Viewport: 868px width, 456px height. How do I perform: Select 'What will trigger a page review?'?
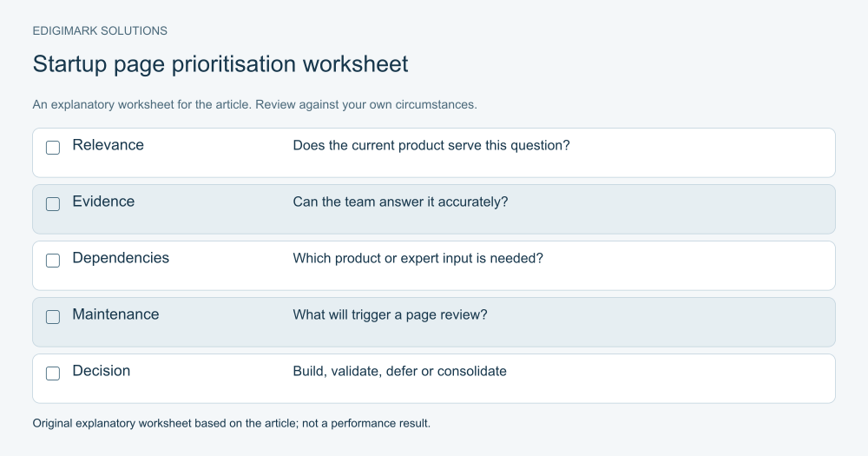[x=390, y=315]
